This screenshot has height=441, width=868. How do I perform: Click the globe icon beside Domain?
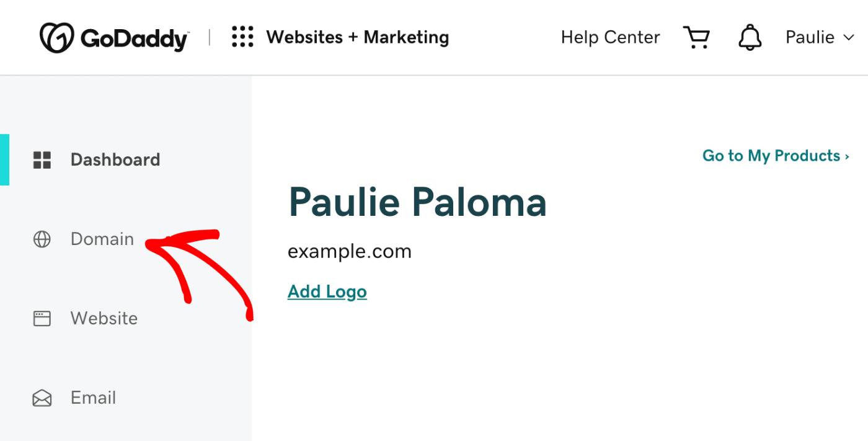tap(42, 239)
